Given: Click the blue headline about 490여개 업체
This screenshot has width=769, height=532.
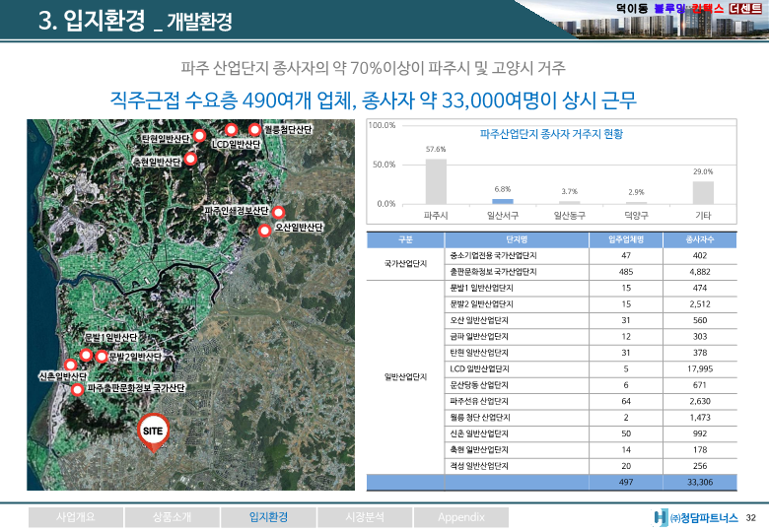Looking at the screenshot, I should click(374, 100).
